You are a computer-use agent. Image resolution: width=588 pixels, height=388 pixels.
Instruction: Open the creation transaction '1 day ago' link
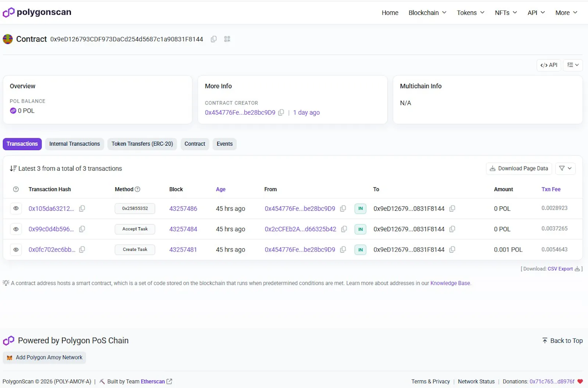(306, 113)
